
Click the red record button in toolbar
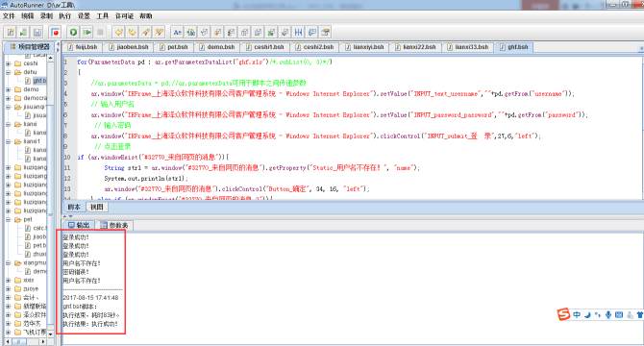point(55,32)
